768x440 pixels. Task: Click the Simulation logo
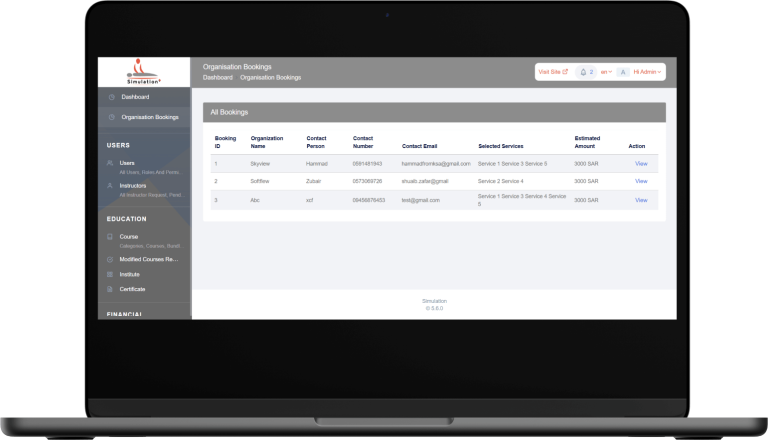click(x=143, y=72)
